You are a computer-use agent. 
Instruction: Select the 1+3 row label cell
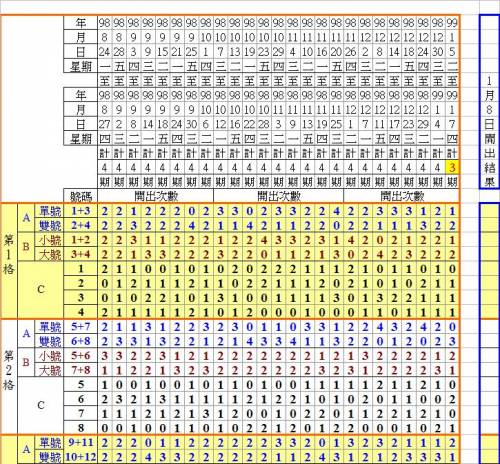pos(81,211)
